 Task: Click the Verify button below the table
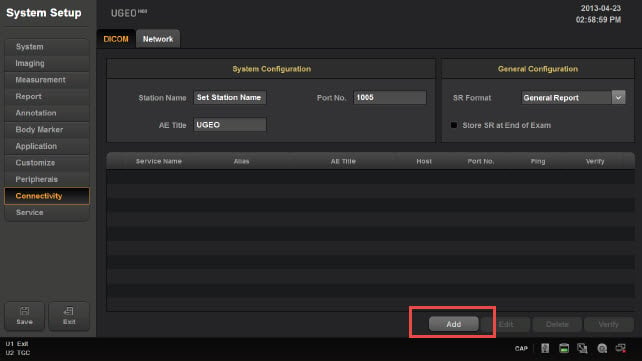[x=608, y=324]
